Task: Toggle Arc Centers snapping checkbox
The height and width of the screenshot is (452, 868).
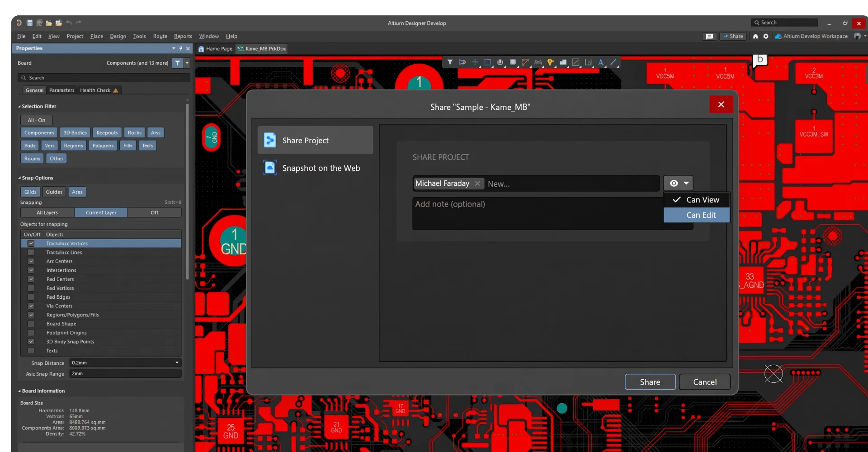Action: point(31,261)
